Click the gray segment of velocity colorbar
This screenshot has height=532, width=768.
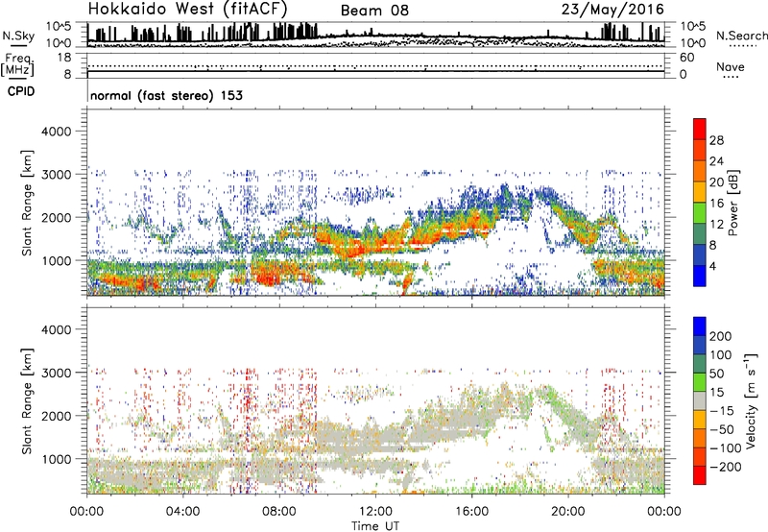(x=700, y=400)
